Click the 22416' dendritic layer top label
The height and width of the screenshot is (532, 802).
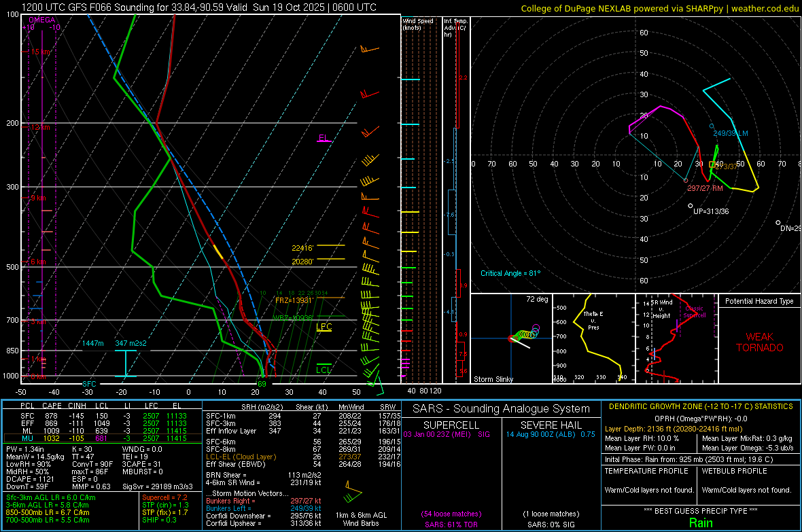[x=302, y=248]
